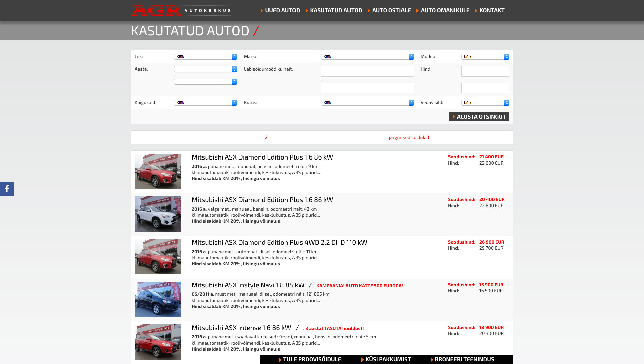The image size is (644, 364).
Task: Expand the Liik dropdown
Action: tap(206, 57)
